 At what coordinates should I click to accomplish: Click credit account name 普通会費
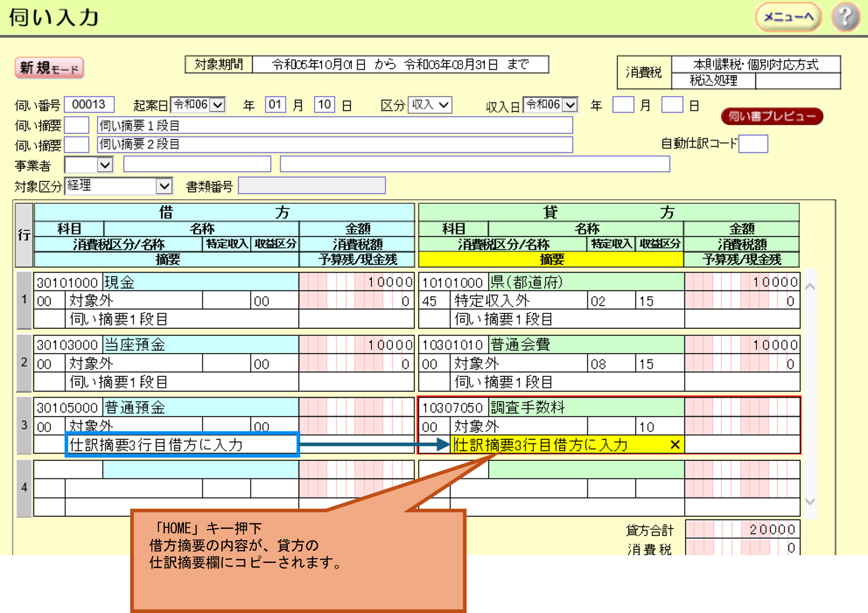[x=586, y=345]
